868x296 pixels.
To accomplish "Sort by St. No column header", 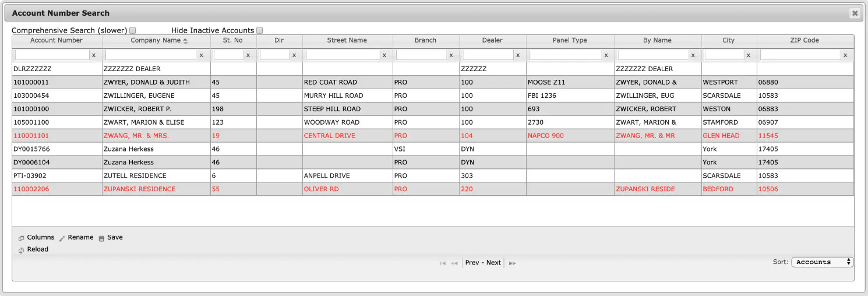I will point(233,40).
